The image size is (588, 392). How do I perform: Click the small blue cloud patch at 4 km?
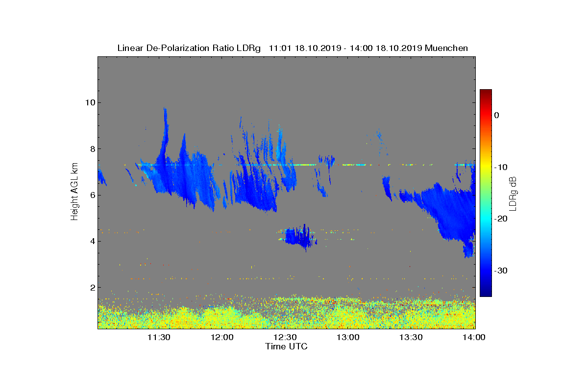click(x=299, y=237)
